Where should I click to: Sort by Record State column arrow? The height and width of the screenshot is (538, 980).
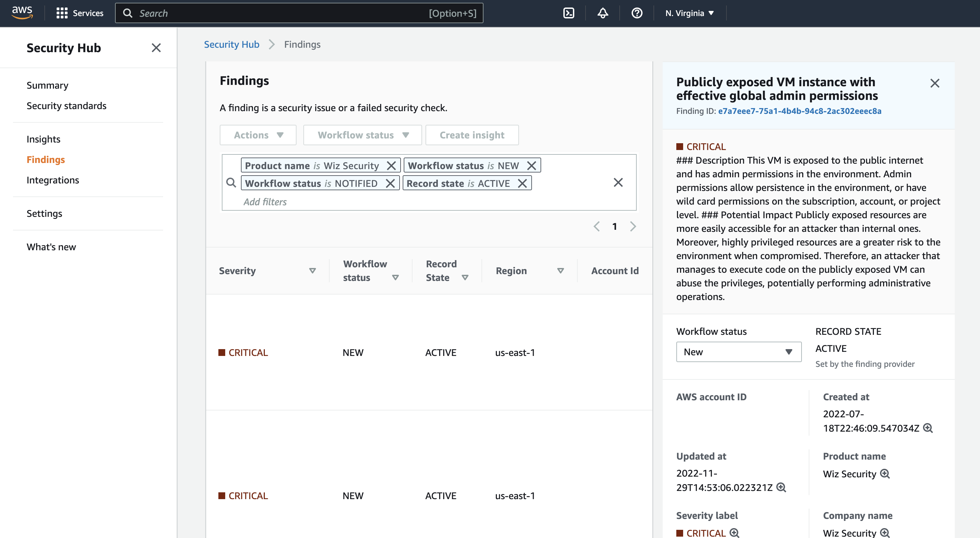465,278
